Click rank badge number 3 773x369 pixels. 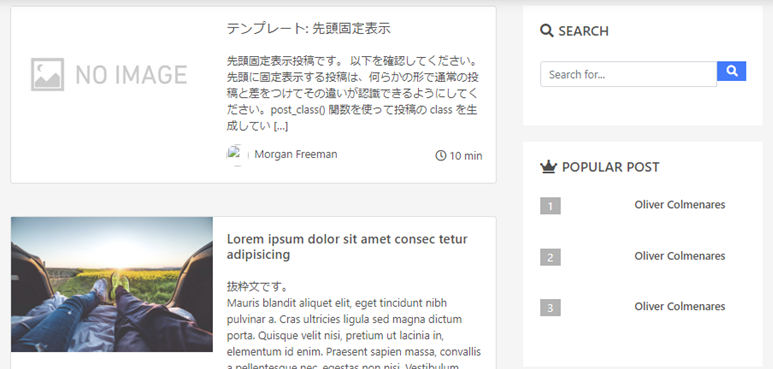550,308
